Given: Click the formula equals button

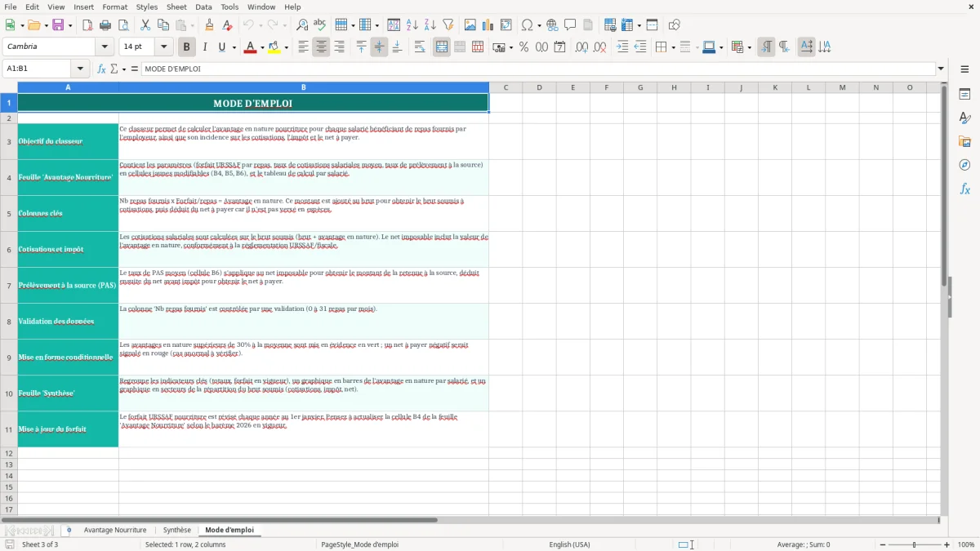Looking at the screenshot, I should pos(135,69).
